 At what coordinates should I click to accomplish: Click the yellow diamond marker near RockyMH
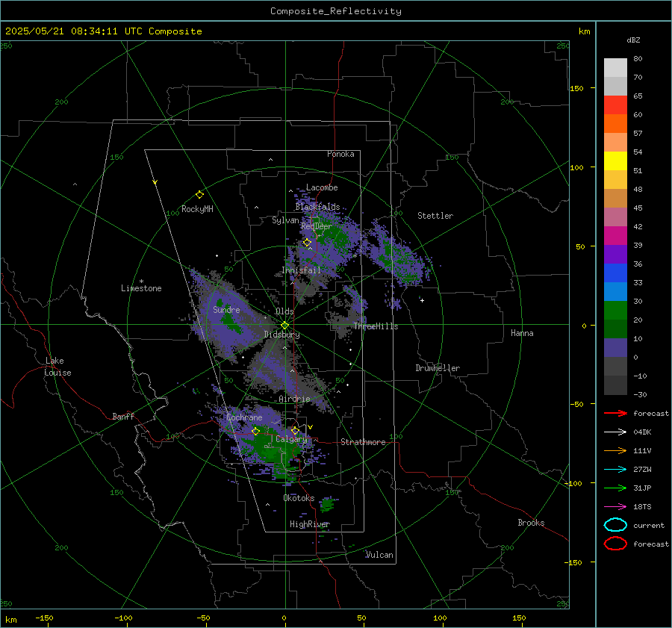(x=199, y=195)
